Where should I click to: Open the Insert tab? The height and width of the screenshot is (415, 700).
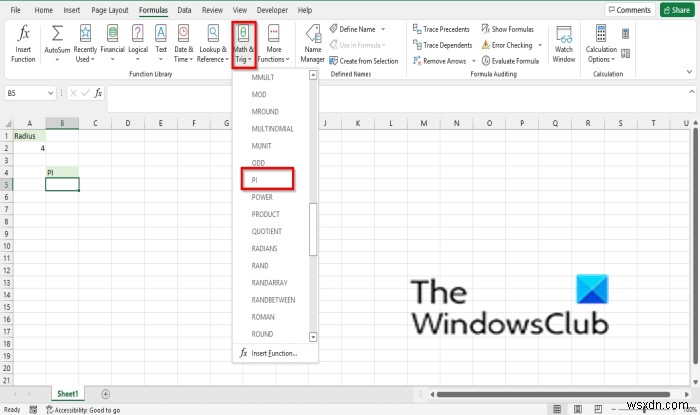pyautogui.click(x=71, y=10)
